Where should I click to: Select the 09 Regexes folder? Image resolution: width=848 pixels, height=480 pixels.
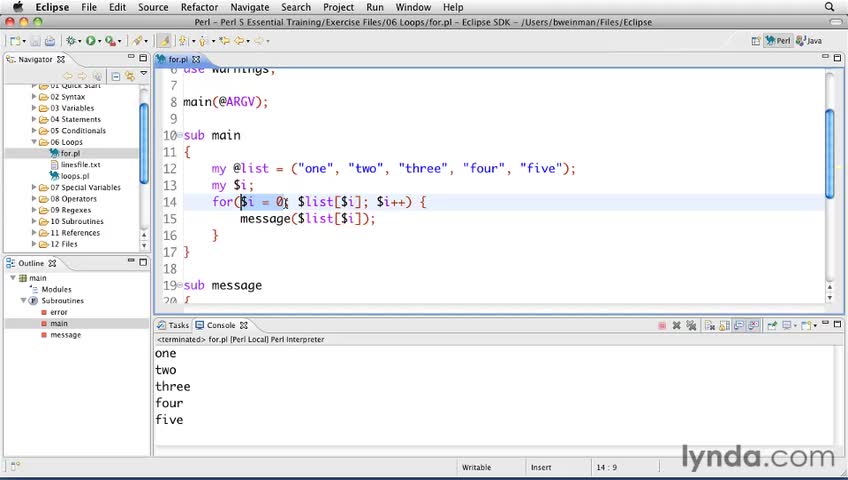70,210
